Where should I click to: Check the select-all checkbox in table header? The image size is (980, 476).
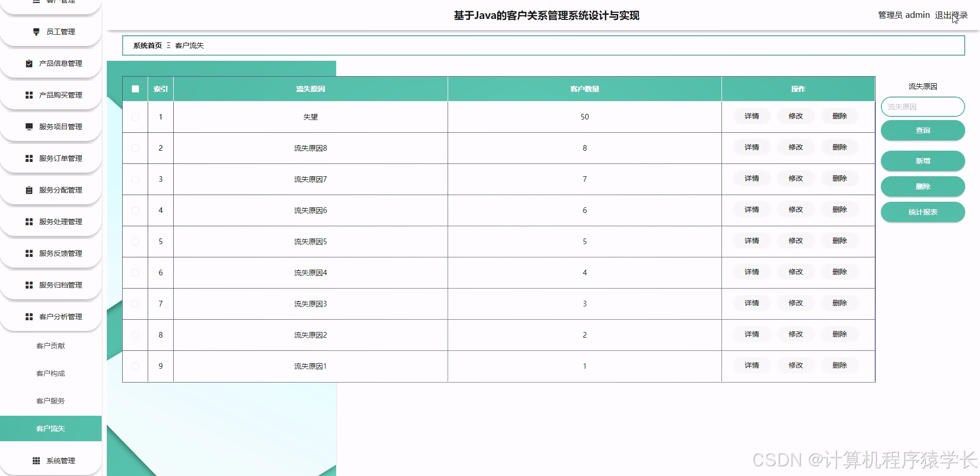coord(135,88)
